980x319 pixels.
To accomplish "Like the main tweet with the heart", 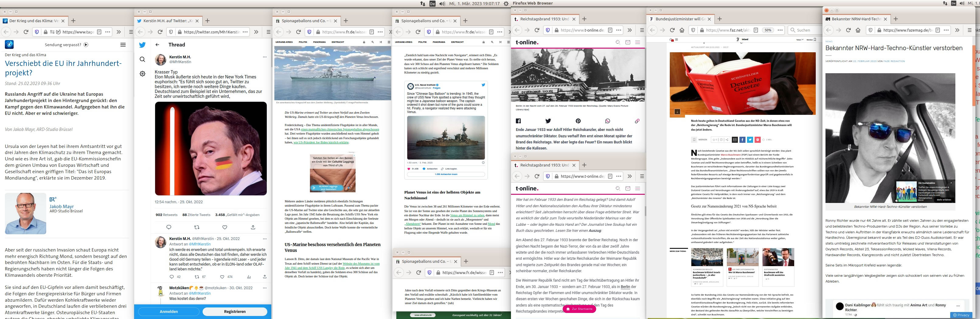I will click(x=225, y=227).
